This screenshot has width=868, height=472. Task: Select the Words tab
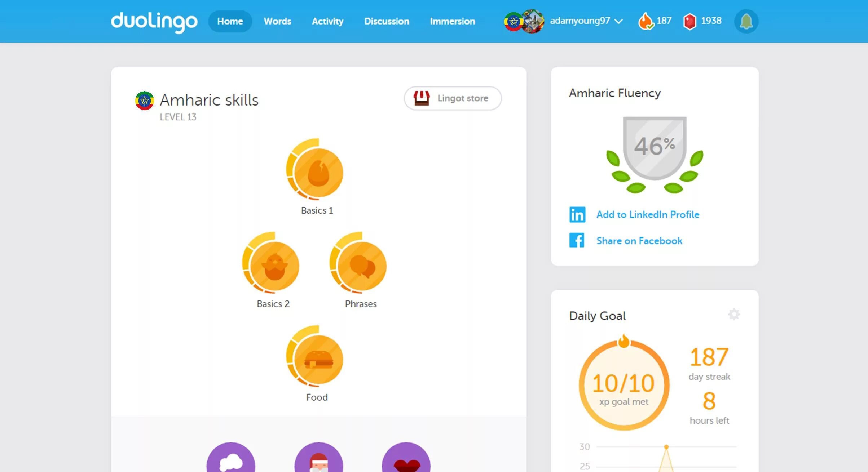278,21
